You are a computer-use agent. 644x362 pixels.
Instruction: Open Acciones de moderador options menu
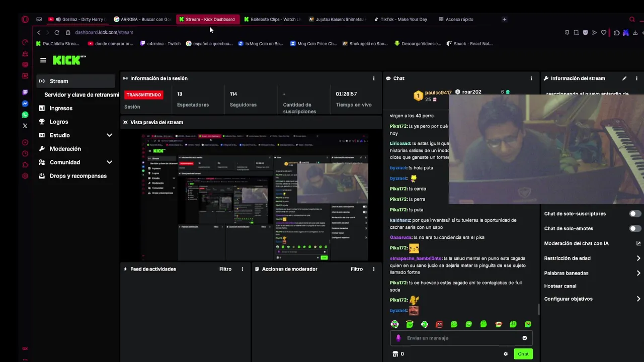[373, 269]
